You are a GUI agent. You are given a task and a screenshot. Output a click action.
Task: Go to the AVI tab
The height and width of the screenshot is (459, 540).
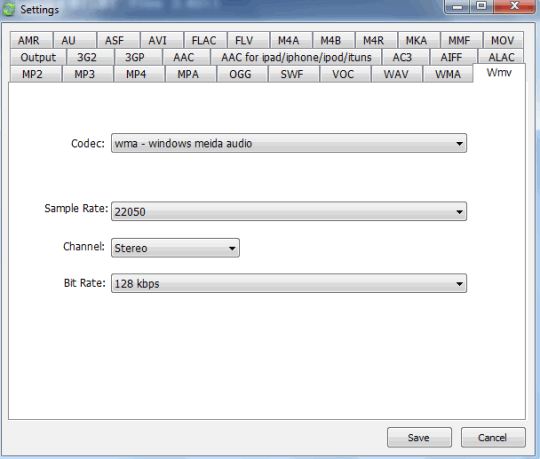coord(162,40)
